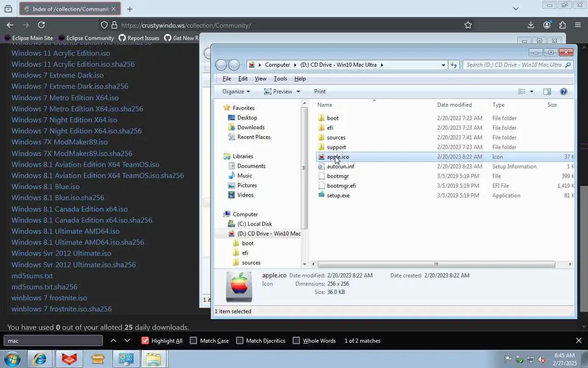This screenshot has height=368, width=588.
Task: Click the setup.exe application icon
Action: click(x=322, y=195)
